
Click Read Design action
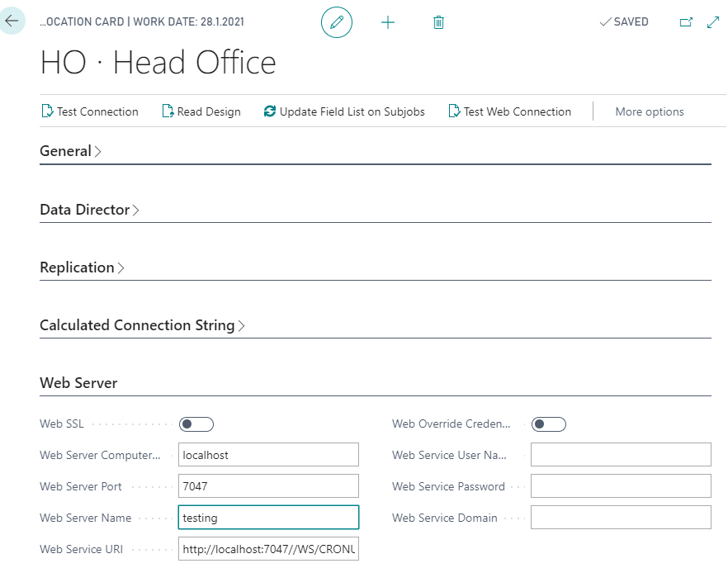click(x=201, y=111)
